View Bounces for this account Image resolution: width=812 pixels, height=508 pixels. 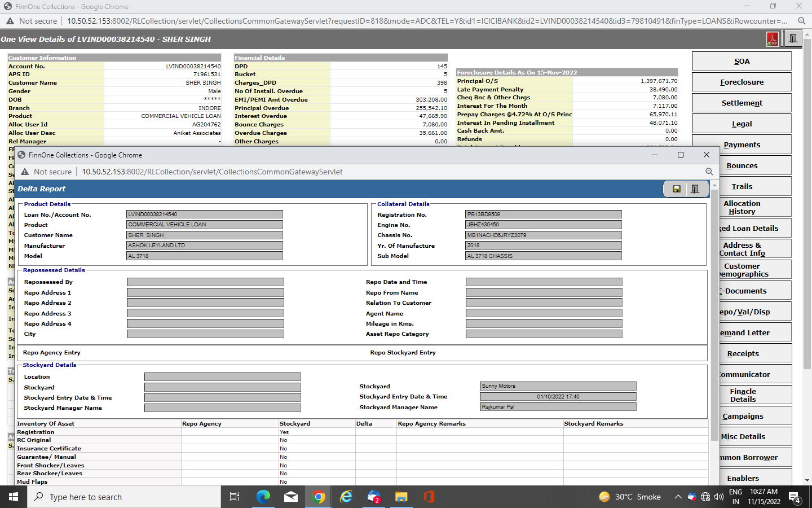(742, 166)
